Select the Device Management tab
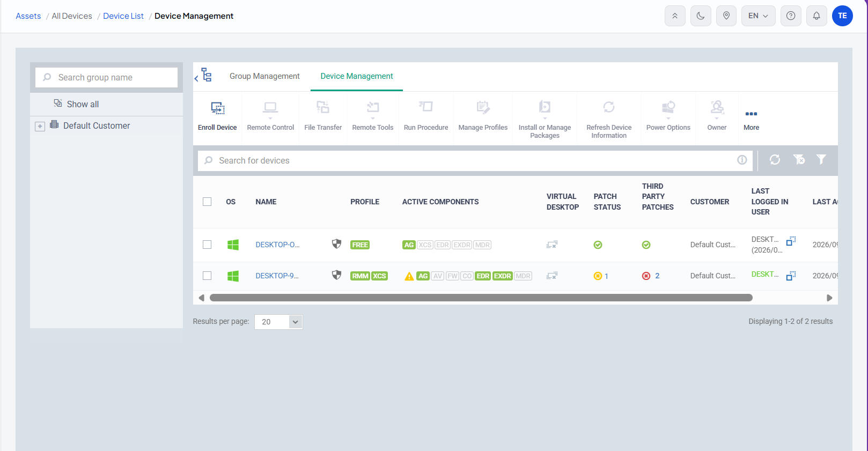The image size is (868, 451). coord(357,76)
